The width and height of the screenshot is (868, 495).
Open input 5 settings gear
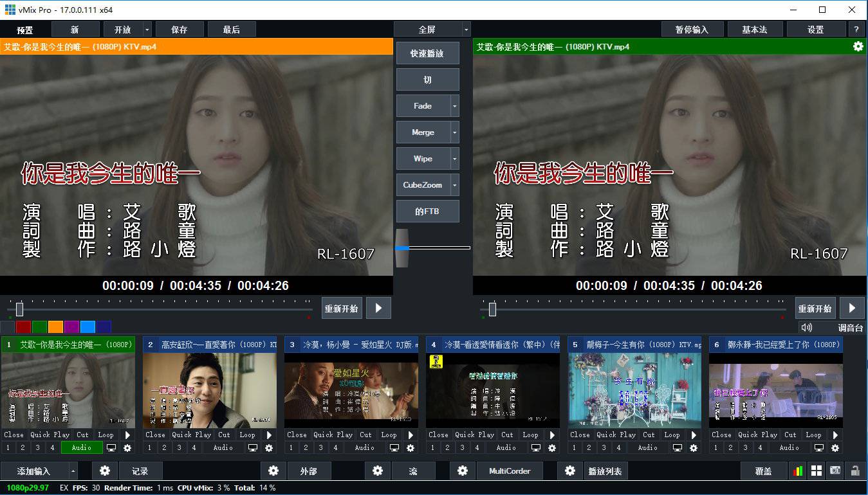click(693, 447)
